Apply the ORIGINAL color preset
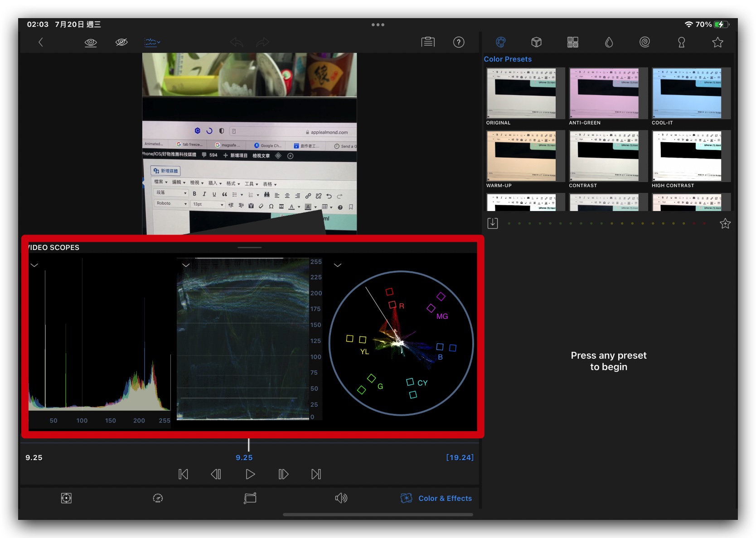 point(525,93)
